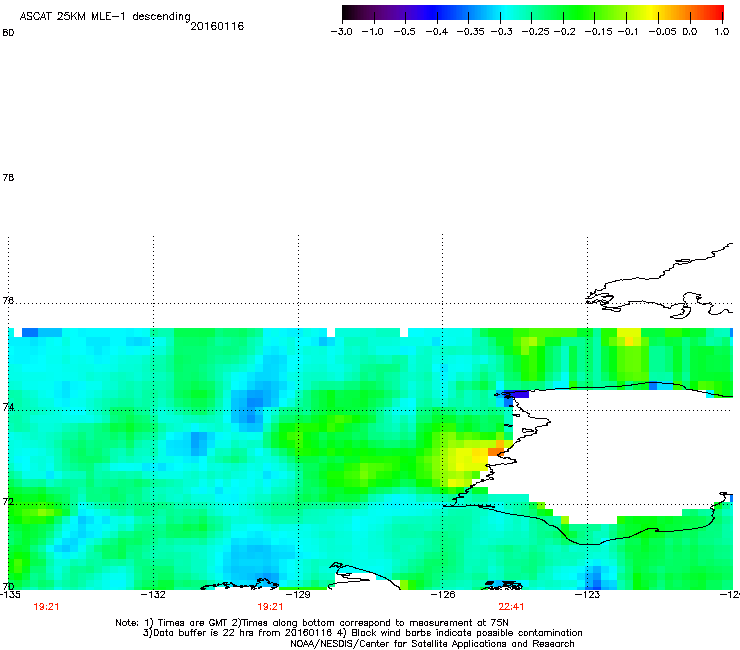Click the 19:21 time nearest the -129 label
Screen dimensions: 740x650
coord(270,607)
